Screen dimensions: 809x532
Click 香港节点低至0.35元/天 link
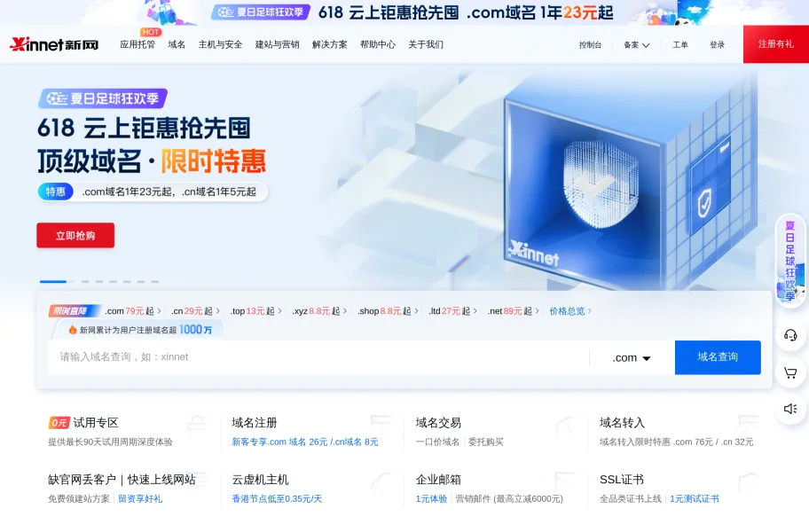coord(277,498)
